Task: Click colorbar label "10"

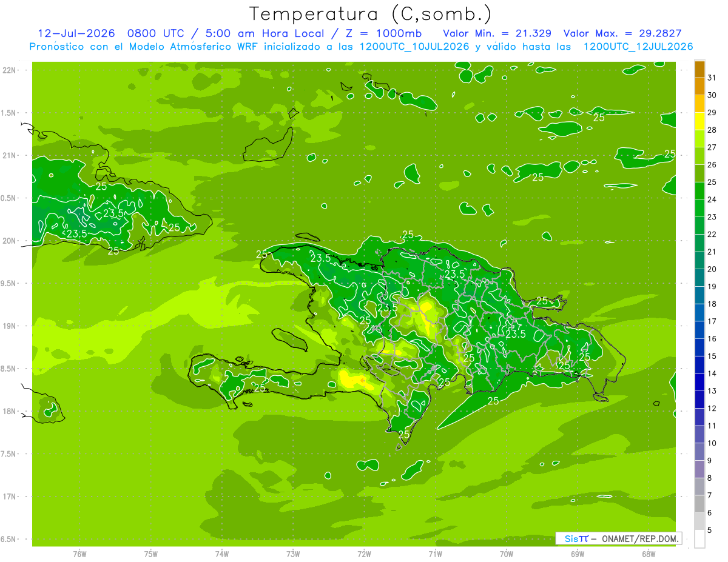Action: tap(712, 443)
